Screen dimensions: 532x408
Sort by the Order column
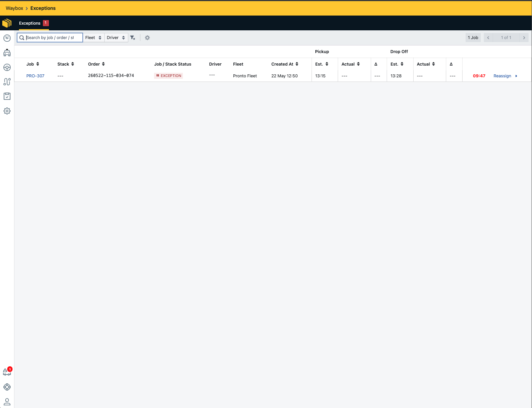[97, 64]
